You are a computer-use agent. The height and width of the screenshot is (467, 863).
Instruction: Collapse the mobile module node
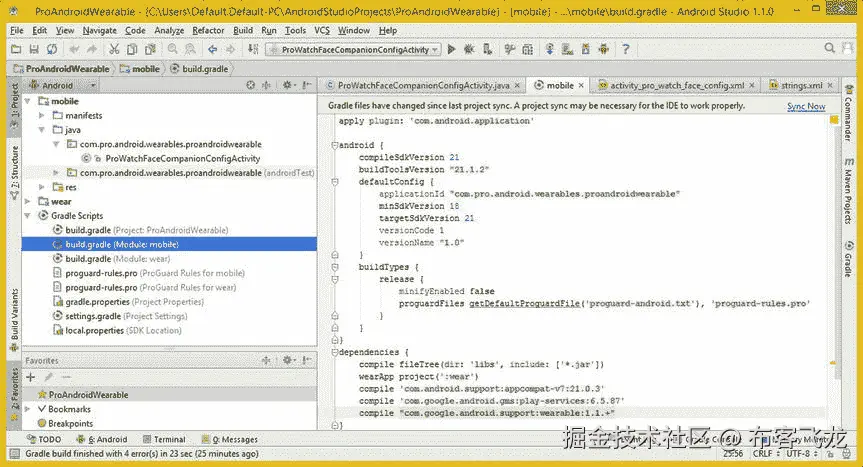[28, 101]
